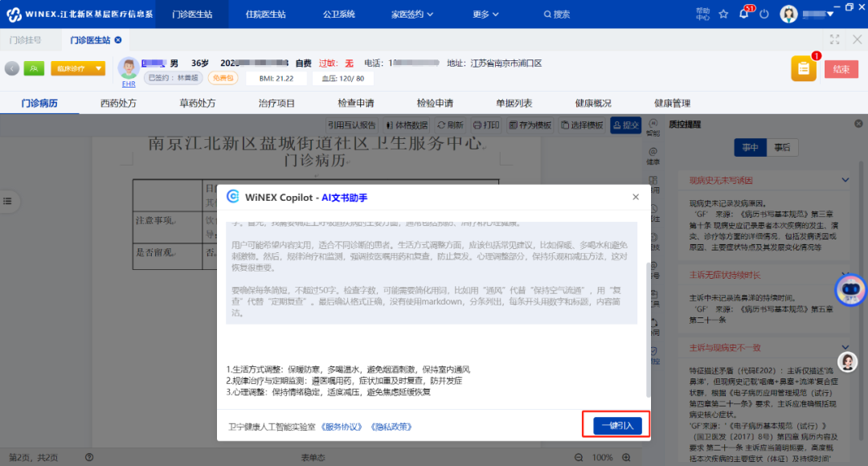The image size is (868, 466).
Task: Open 公卫系统 in top navigation
Action: click(x=339, y=14)
